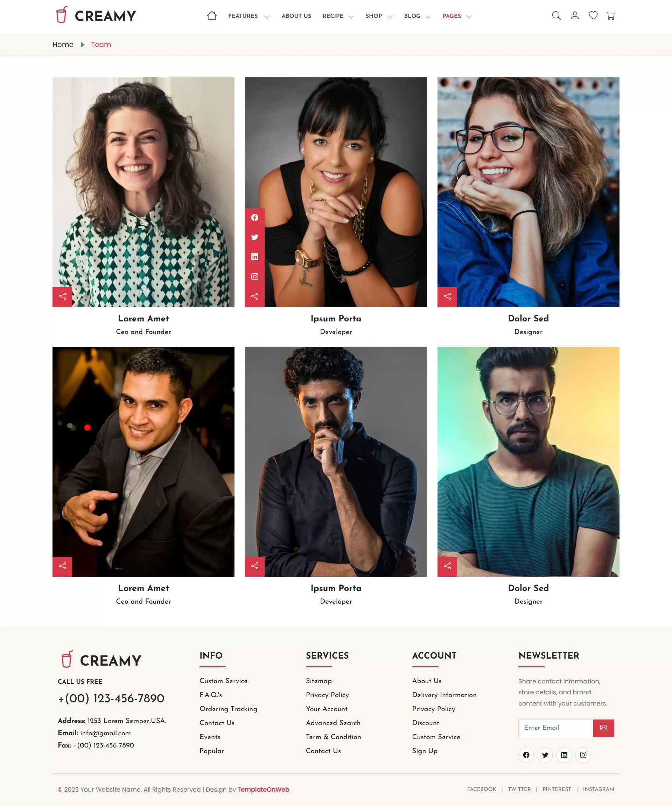Image resolution: width=672 pixels, height=806 pixels.
Task: Focus the Enter Email input field
Action: (556, 728)
